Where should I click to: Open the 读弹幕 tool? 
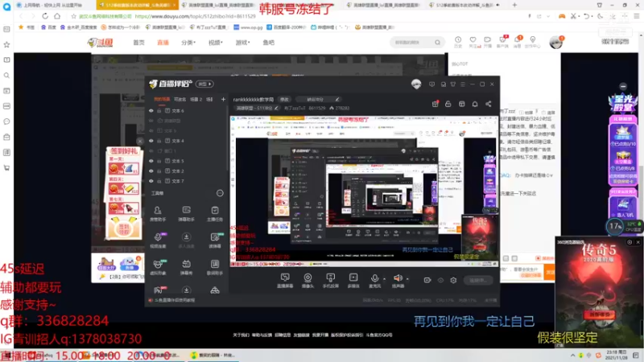pos(215,241)
